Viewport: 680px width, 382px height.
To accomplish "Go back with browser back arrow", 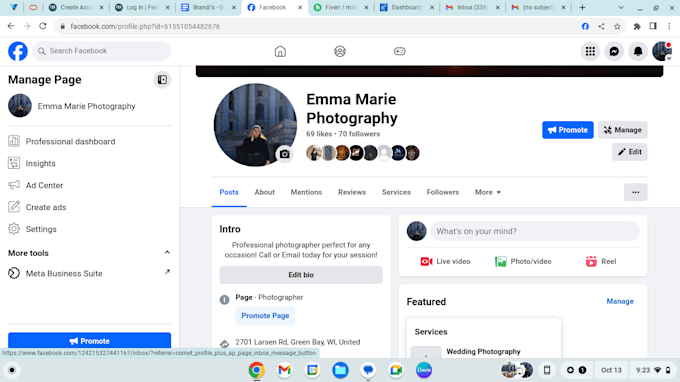I will 11,26.
